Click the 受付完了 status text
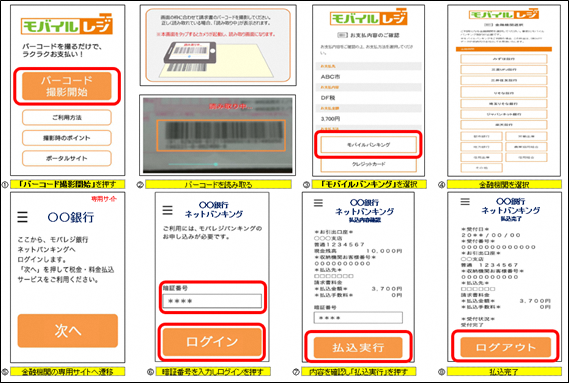This screenshot has width=569, height=383. (472, 325)
